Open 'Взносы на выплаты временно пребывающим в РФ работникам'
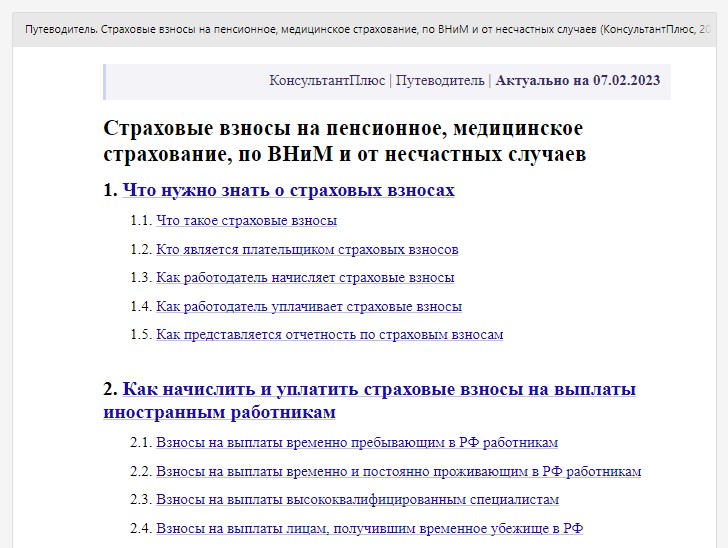This screenshot has width=728, height=548. tap(357, 443)
